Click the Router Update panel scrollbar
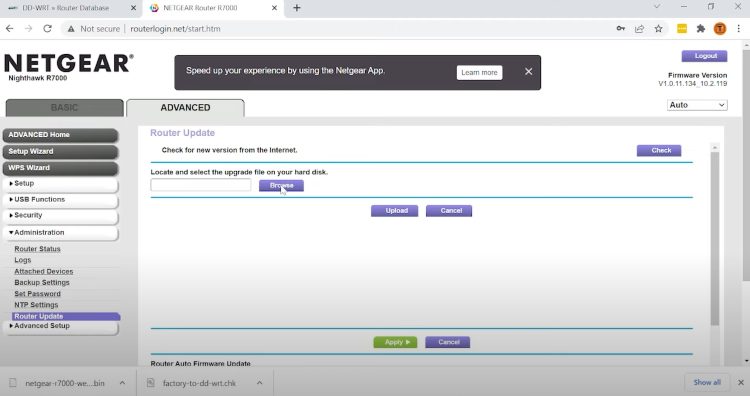 pos(715,239)
